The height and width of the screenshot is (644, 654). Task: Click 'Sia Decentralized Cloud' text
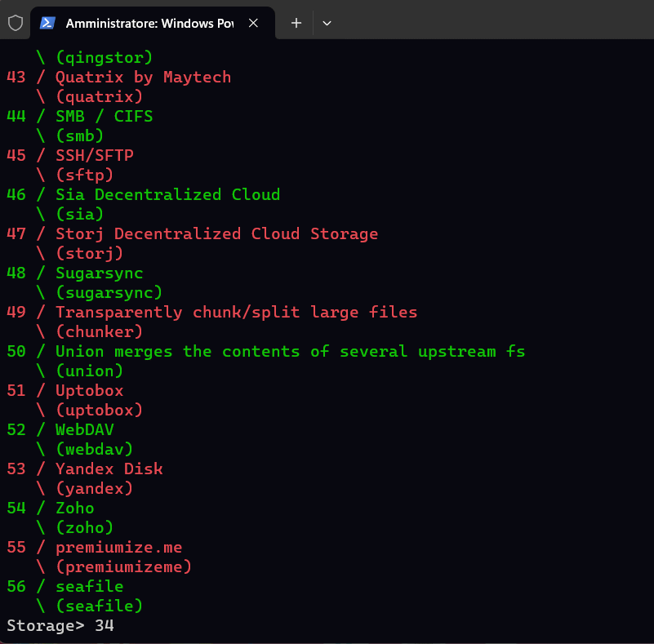167,195
